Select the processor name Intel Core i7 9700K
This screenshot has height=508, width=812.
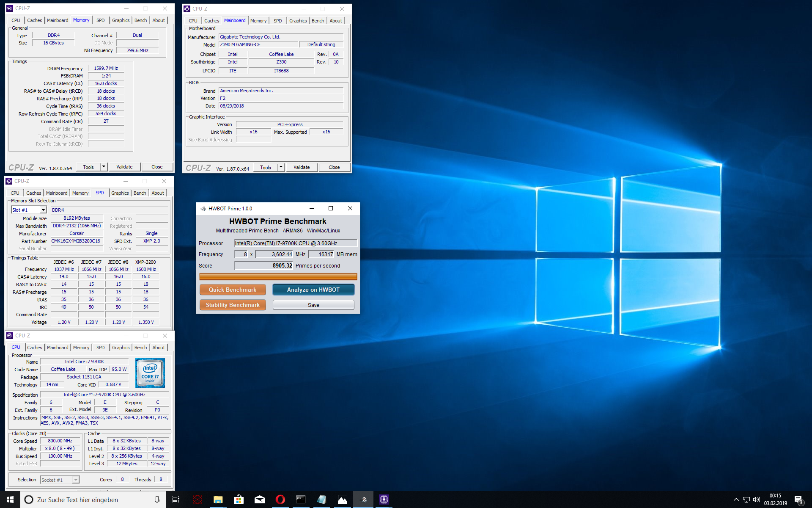point(84,362)
